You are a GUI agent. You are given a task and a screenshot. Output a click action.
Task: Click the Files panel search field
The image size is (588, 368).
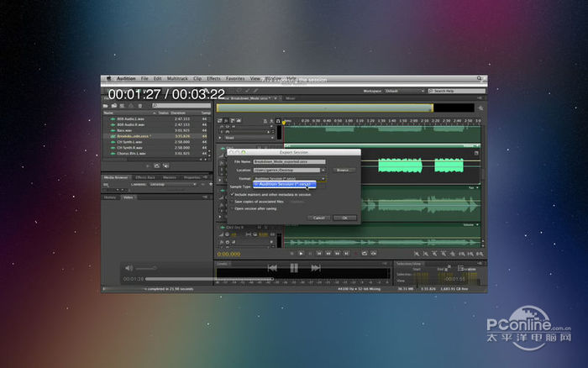(x=181, y=106)
